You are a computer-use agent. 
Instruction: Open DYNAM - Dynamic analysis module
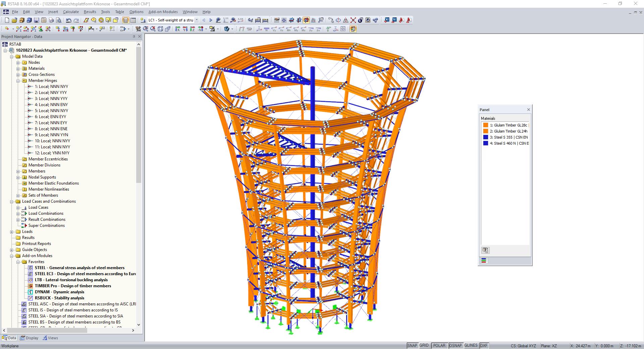(x=59, y=292)
